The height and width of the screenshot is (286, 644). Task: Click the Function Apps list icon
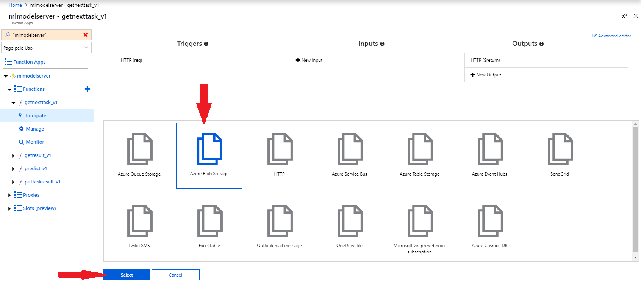(x=8, y=62)
